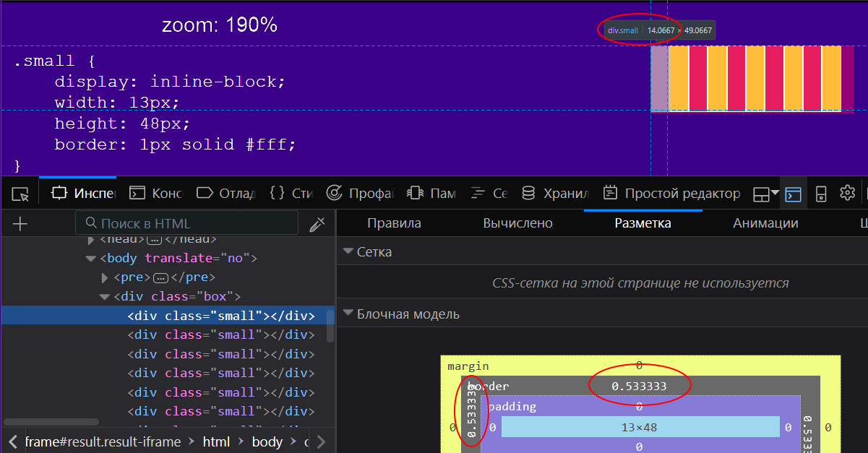Open the Профайлер performance panel
Screen dimensions: 868x453
[x=360, y=194]
